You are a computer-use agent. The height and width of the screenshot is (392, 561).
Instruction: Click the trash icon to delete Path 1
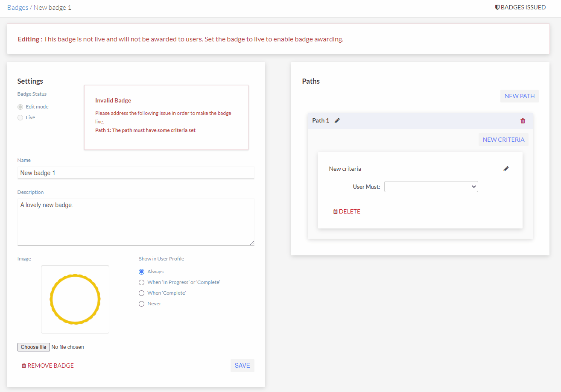pos(523,120)
